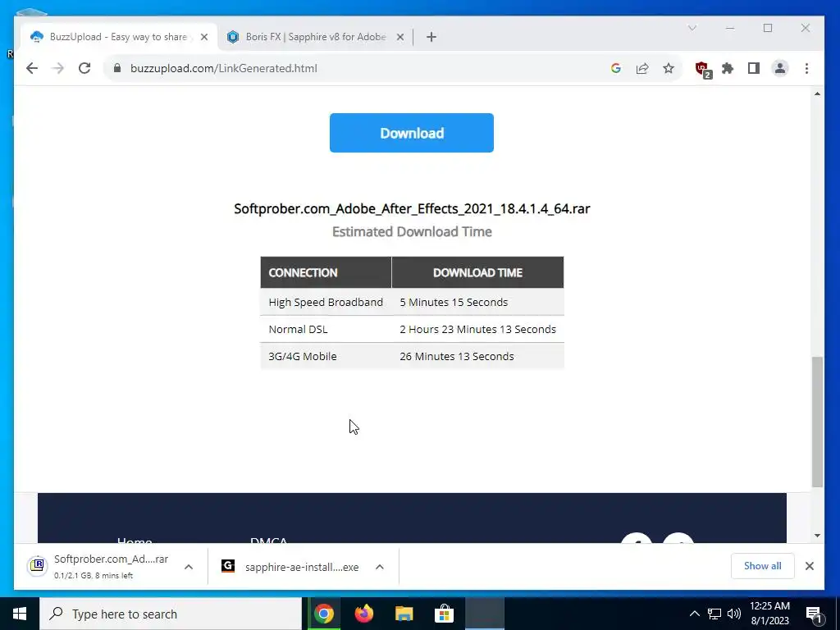Click the blue Download button

(x=412, y=133)
